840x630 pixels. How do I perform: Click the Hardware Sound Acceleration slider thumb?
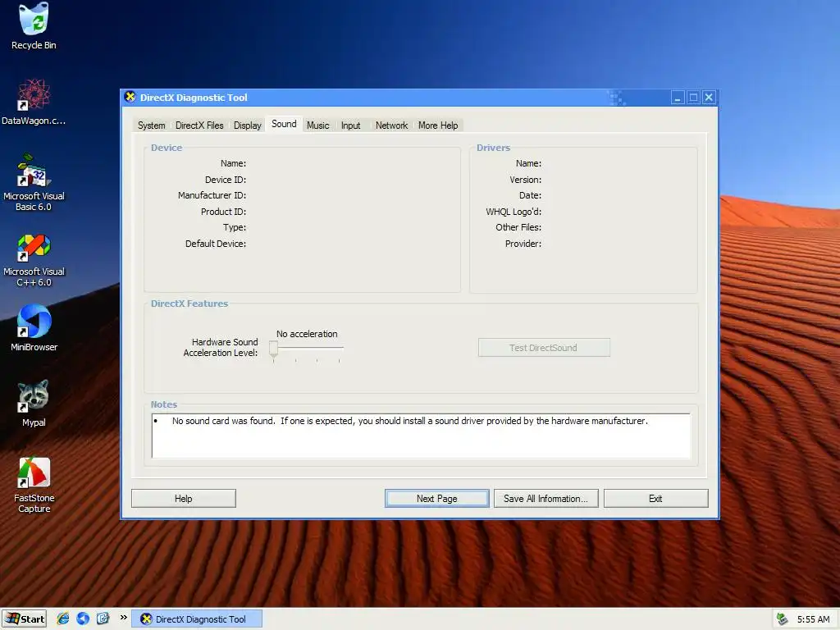273,349
